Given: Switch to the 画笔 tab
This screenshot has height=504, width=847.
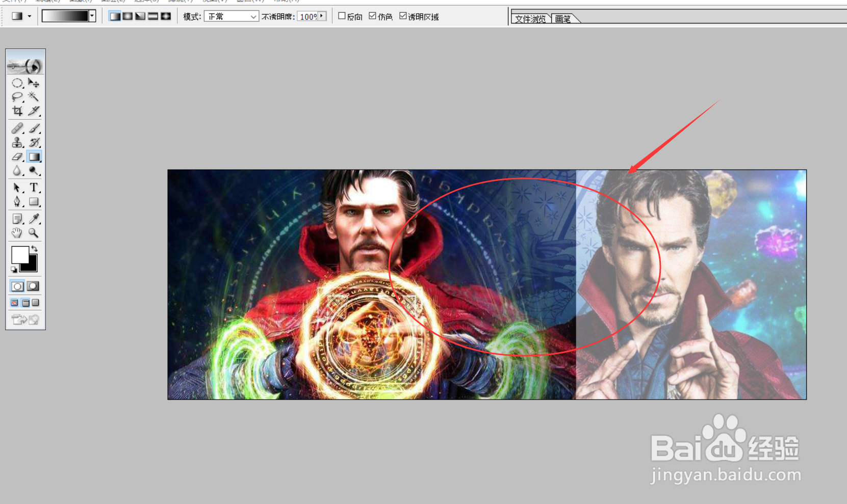Looking at the screenshot, I should 563,19.
